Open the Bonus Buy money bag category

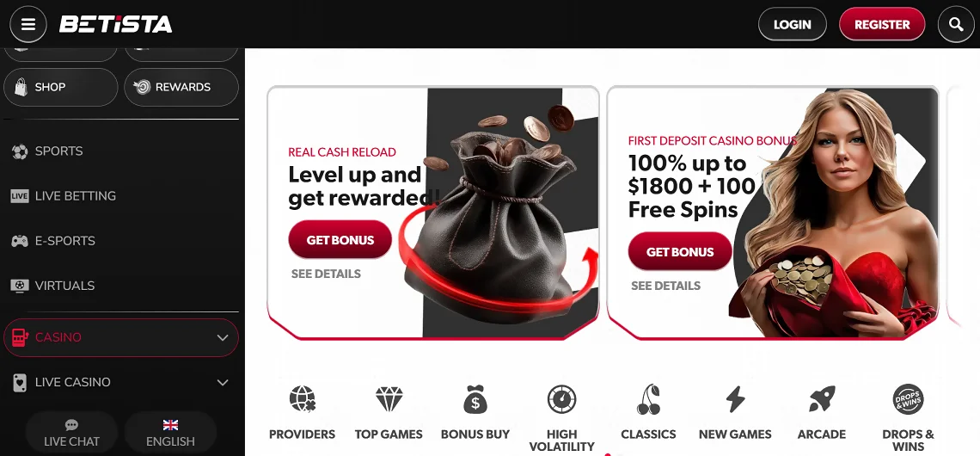(475, 399)
